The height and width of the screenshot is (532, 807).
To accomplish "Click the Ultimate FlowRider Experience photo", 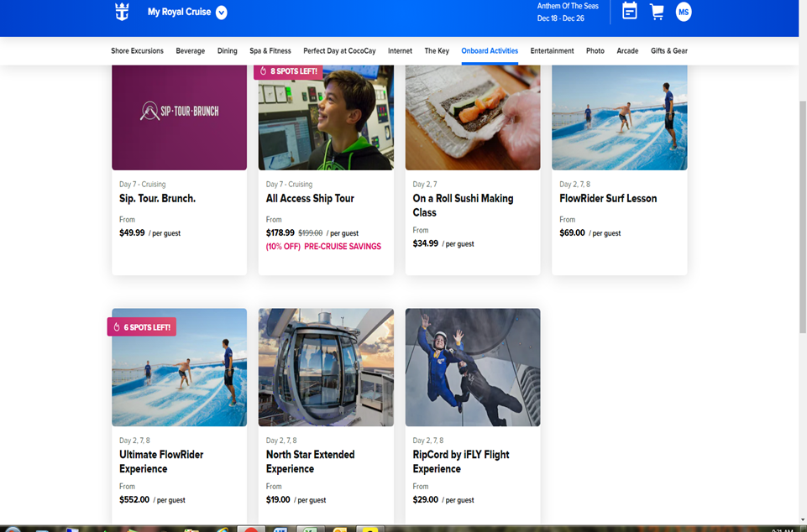I will click(x=179, y=368).
